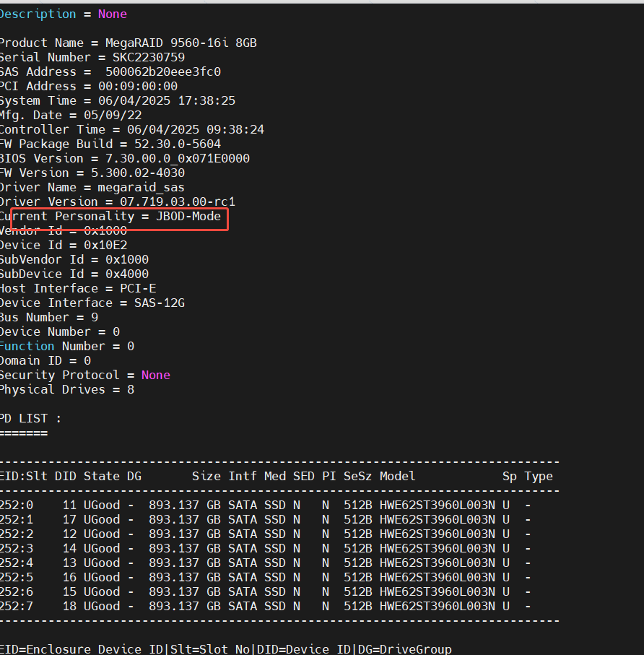644x655 pixels.
Task: Select the Security Protocol = None line
Action: pyautogui.click(x=85, y=375)
